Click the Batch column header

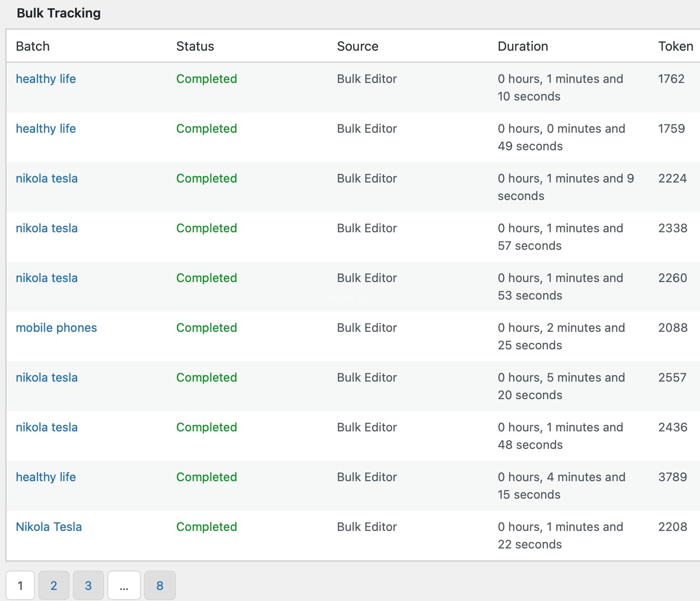[x=33, y=46]
